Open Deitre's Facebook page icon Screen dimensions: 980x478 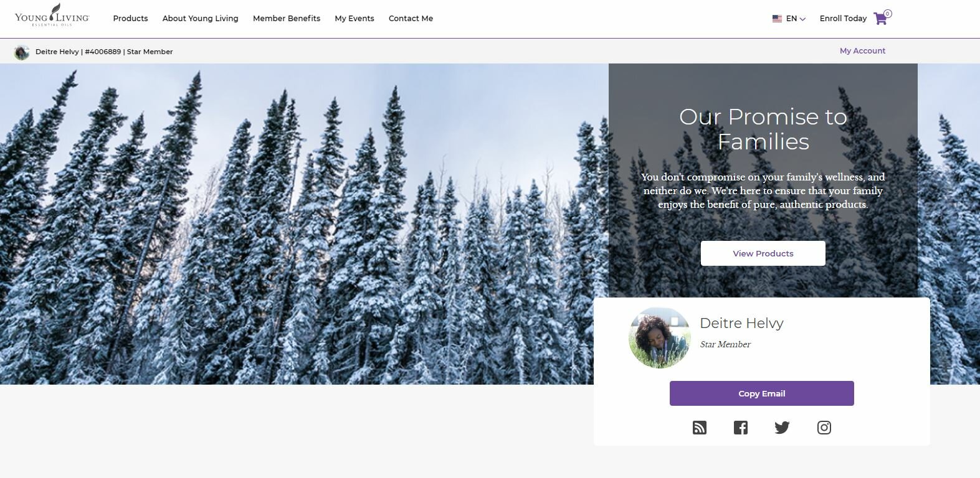pos(741,428)
